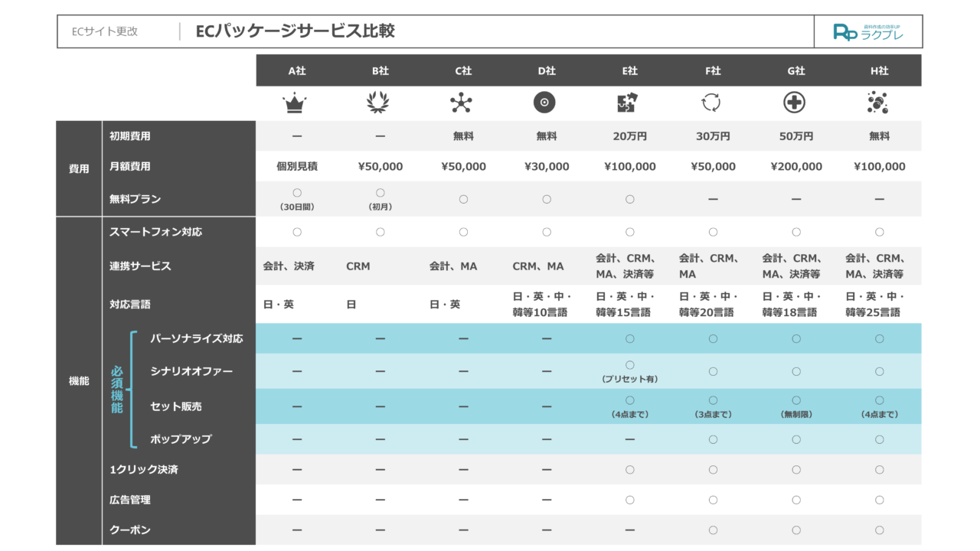Select the circle above the (無制限) note

[796, 400]
